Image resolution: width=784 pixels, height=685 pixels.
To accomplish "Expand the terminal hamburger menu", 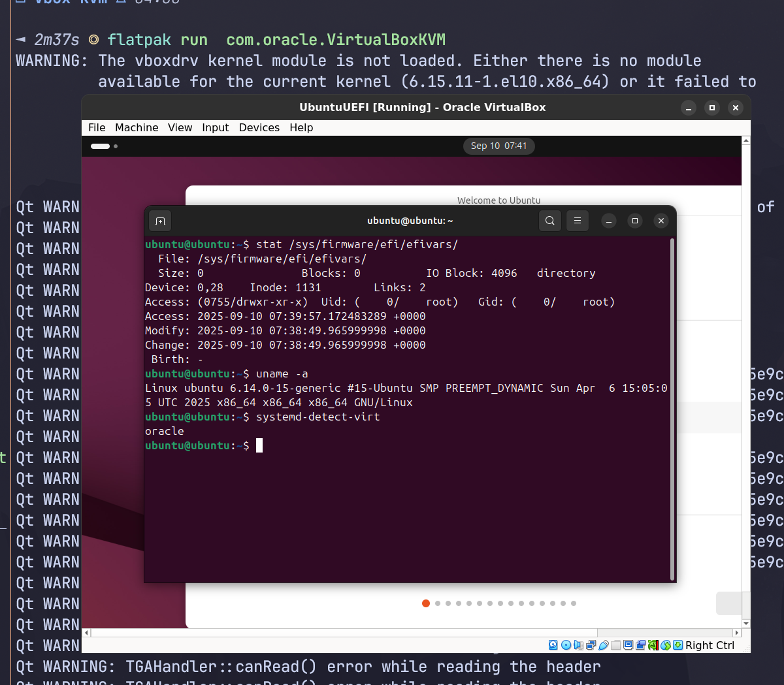I will 578,221.
